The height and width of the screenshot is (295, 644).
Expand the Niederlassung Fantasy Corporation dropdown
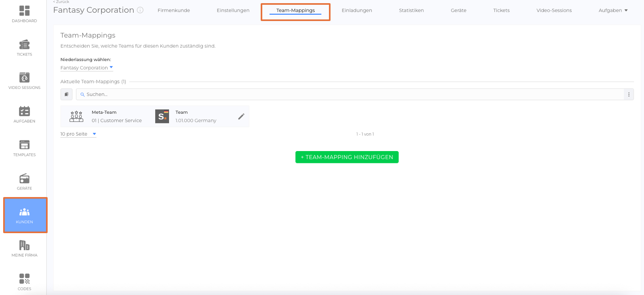(x=87, y=68)
